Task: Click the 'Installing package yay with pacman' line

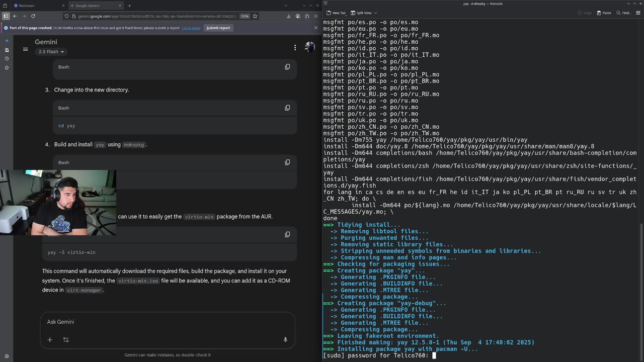Action: (400, 349)
